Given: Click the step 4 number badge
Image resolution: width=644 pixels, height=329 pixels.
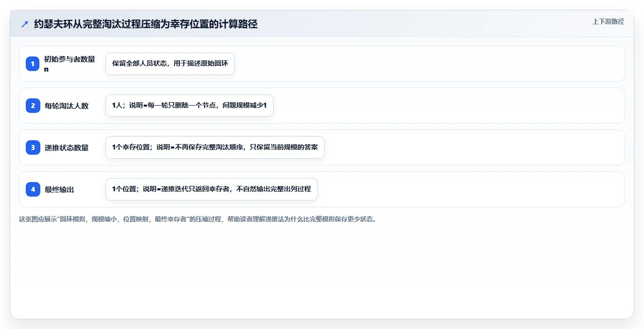Looking at the screenshot, I should pyautogui.click(x=33, y=189).
